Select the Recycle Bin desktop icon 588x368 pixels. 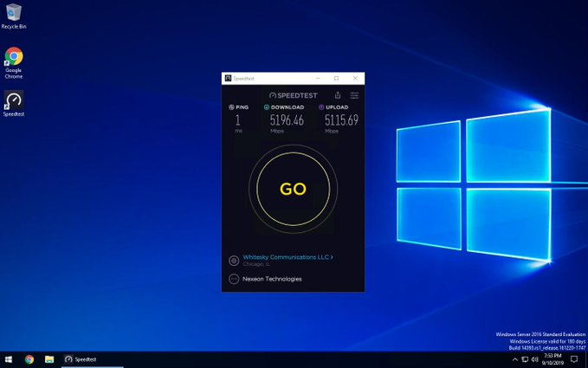[x=14, y=16]
